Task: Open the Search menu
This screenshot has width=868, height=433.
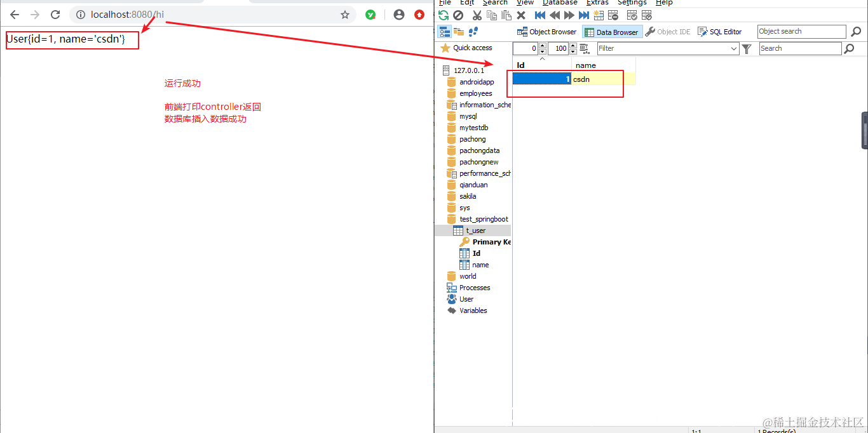Action: [495, 3]
